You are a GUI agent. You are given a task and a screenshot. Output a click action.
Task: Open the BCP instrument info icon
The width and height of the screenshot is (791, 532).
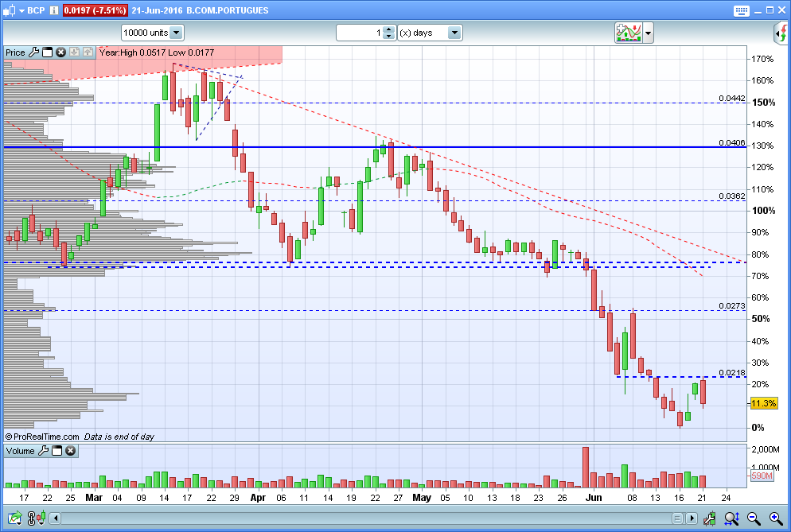[x=54, y=10]
